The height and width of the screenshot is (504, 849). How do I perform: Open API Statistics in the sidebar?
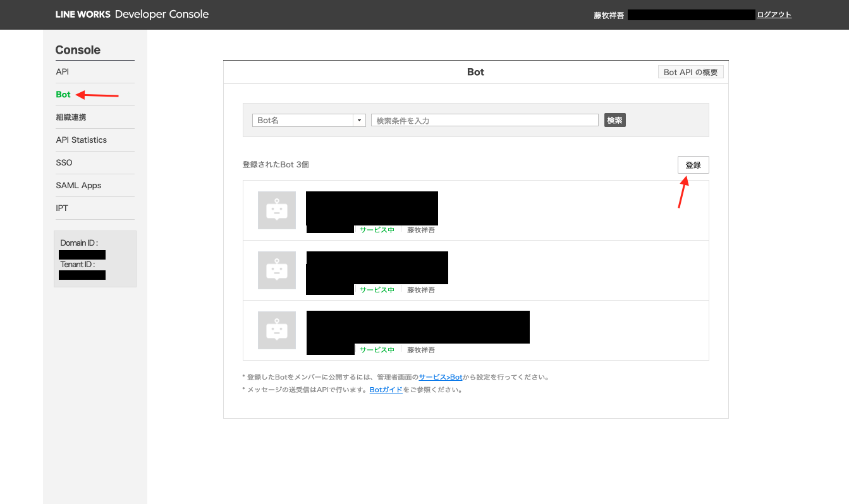pyautogui.click(x=82, y=140)
